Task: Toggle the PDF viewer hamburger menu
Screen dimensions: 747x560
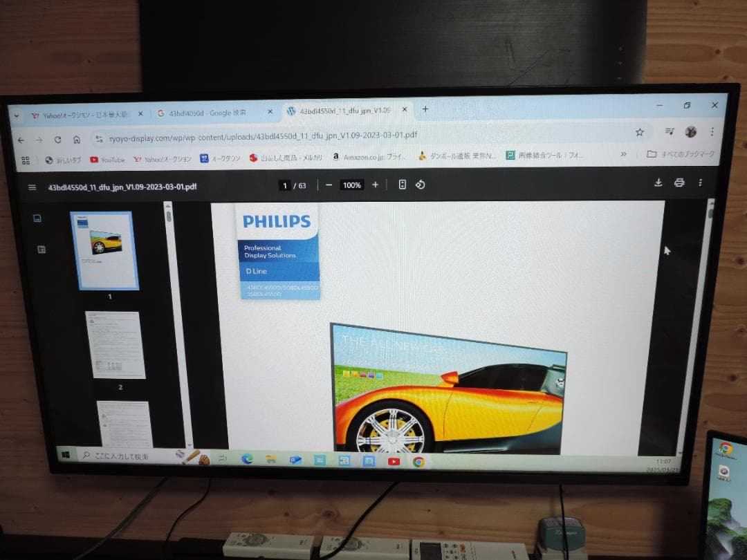Action: coord(32,186)
